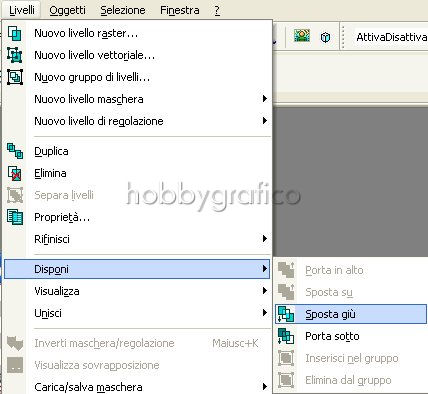Open Proprietà… from the menu
The image size is (428, 394).
click(137, 217)
